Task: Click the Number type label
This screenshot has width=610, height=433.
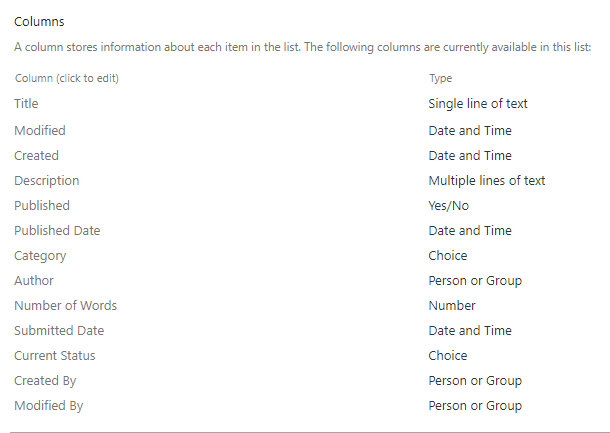Action: pos(452,306)
